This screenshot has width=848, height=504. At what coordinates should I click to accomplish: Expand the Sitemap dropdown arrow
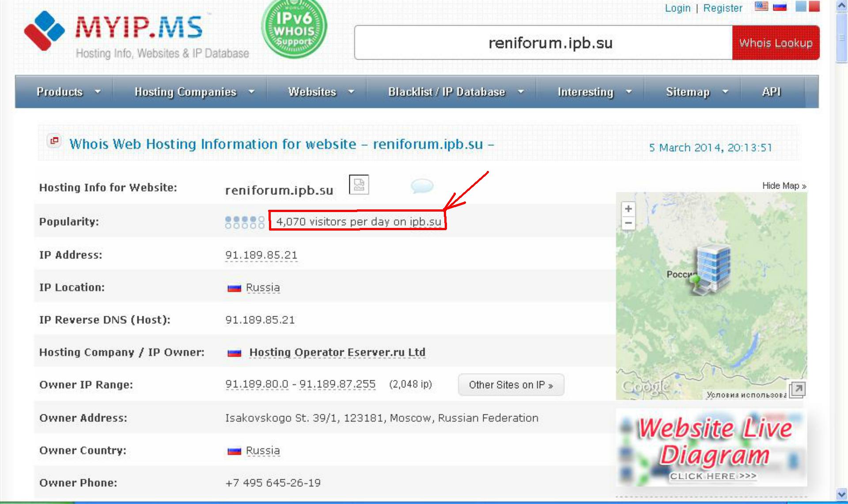point(725,91)
